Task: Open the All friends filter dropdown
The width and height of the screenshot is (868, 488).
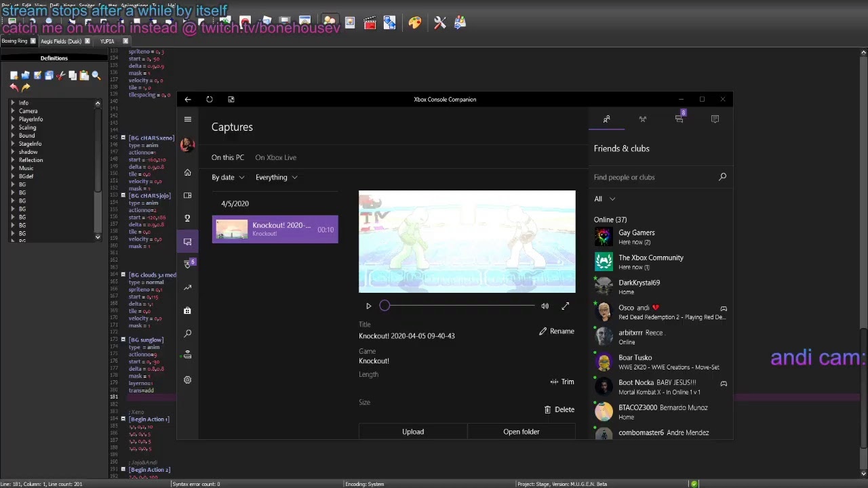Action: pos(605,199)
